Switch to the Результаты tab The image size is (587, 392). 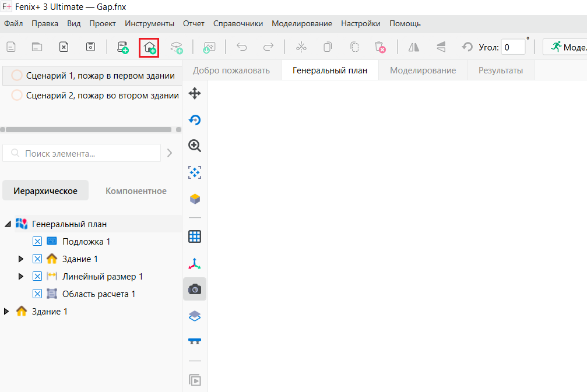pyautogui.click(x=501, y=70)
